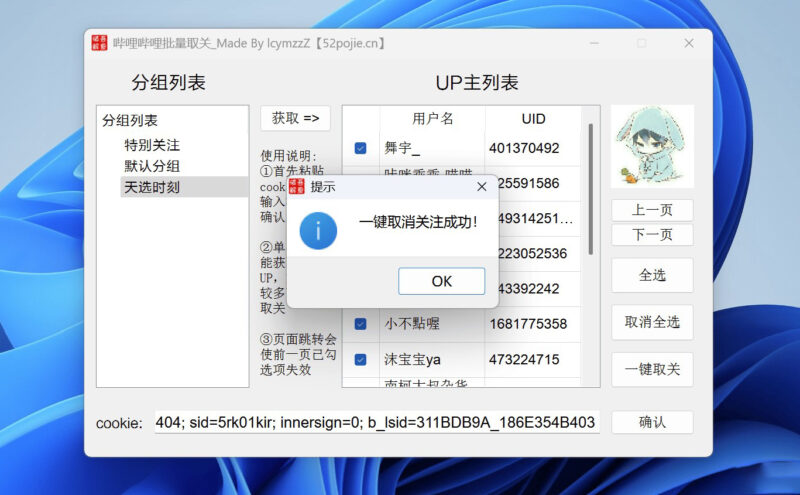Collapse the 分组列表 root tree node
Screen dimensions: 800x495
point(129,120)
